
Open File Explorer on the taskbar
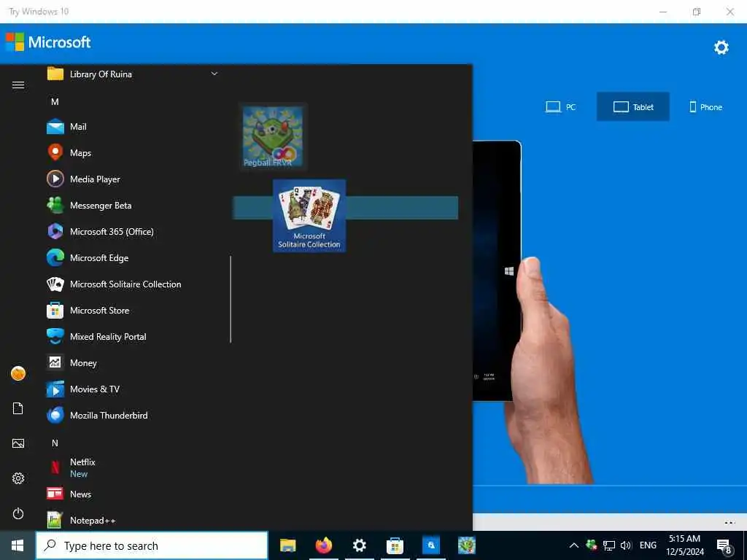coord(287,545)
